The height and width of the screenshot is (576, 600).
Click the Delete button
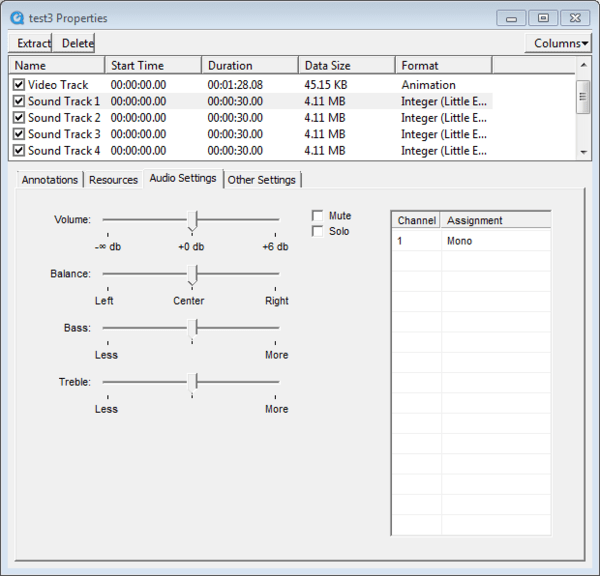tap(73, 43)
